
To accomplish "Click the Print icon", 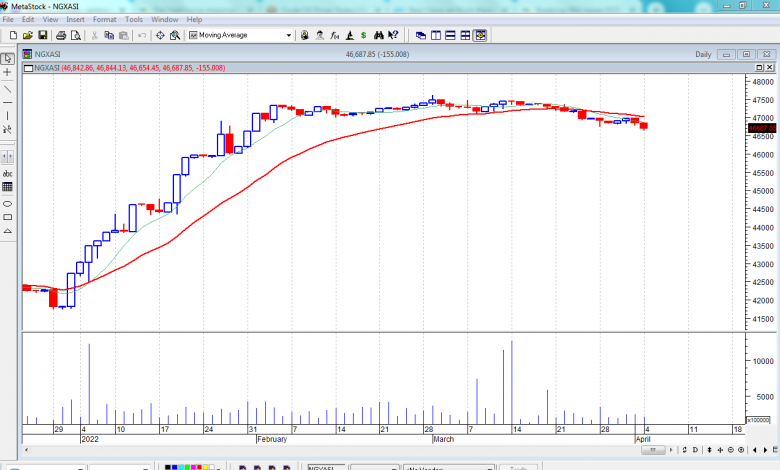I will [x=59, y=35].
